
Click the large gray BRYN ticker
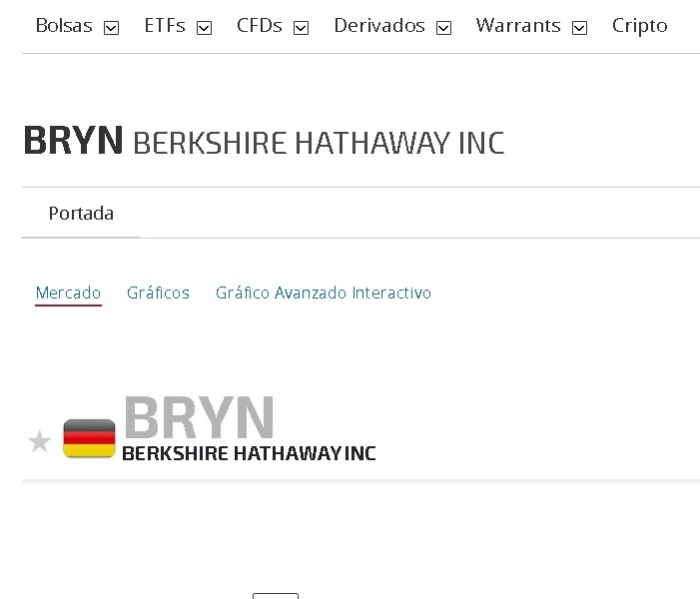click(199, 418)
